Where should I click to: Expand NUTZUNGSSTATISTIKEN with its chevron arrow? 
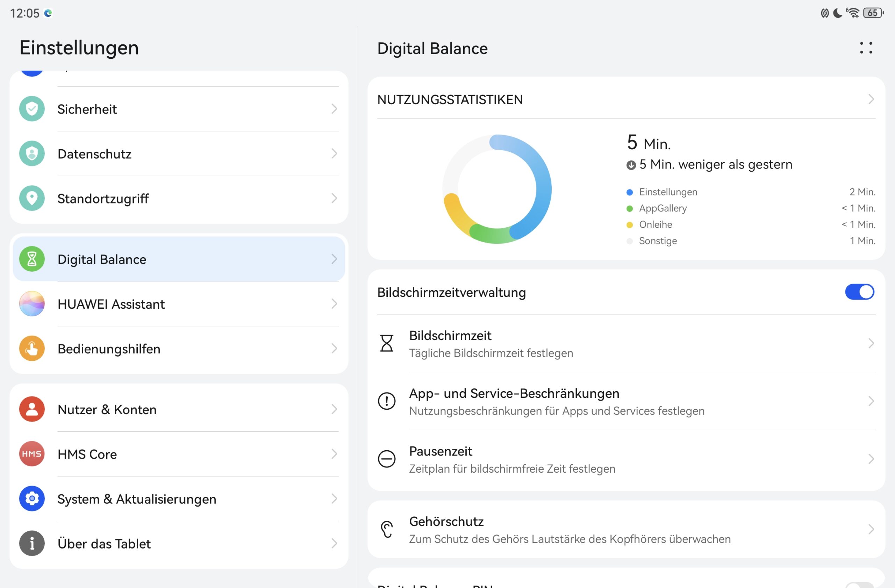871,100
